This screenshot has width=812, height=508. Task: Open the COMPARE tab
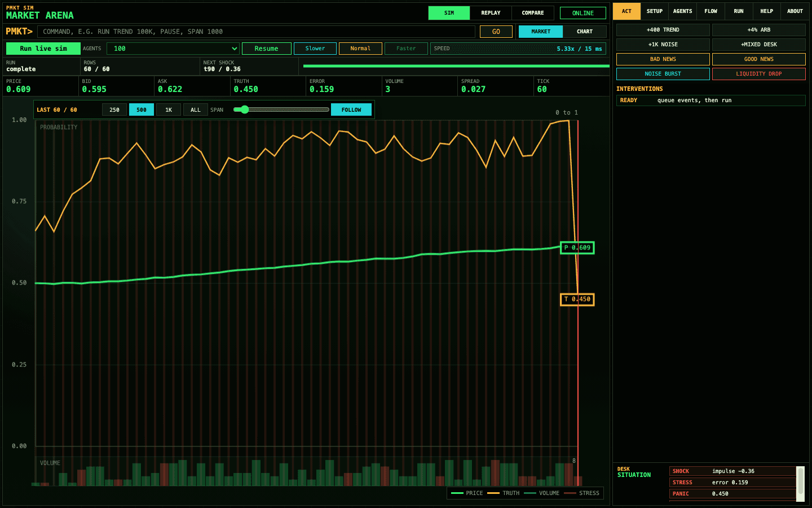pos(533,13)
